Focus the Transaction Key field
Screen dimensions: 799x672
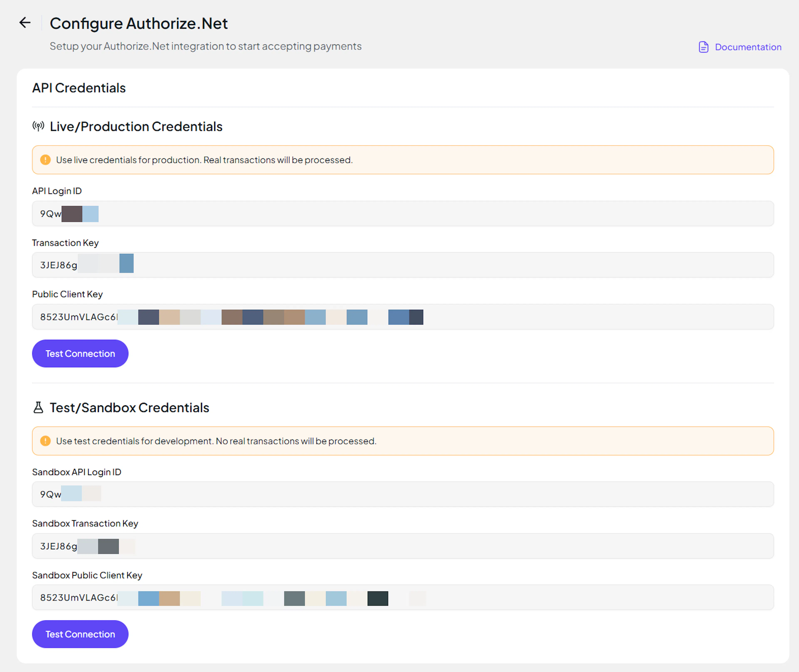tap(402, 265)
